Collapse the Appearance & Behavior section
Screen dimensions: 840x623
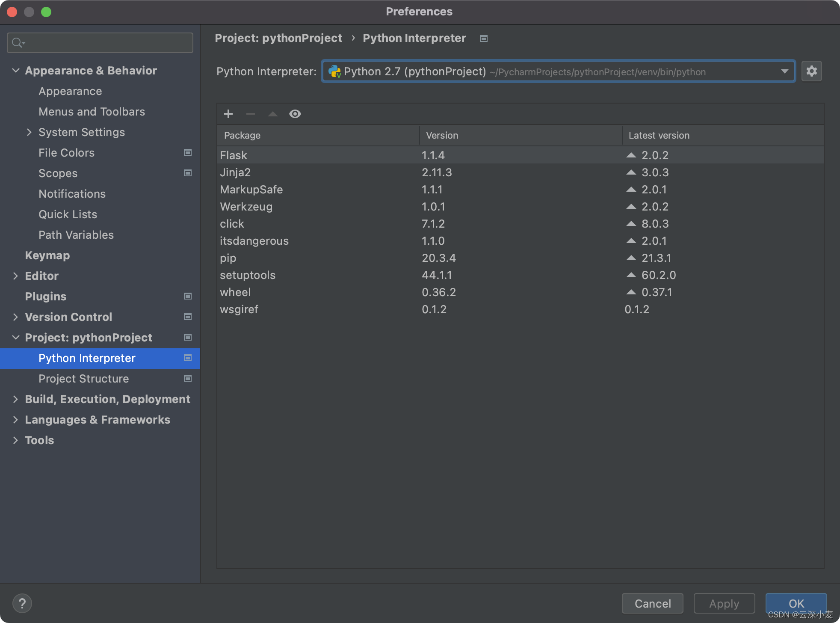click(x=16, y=70)
